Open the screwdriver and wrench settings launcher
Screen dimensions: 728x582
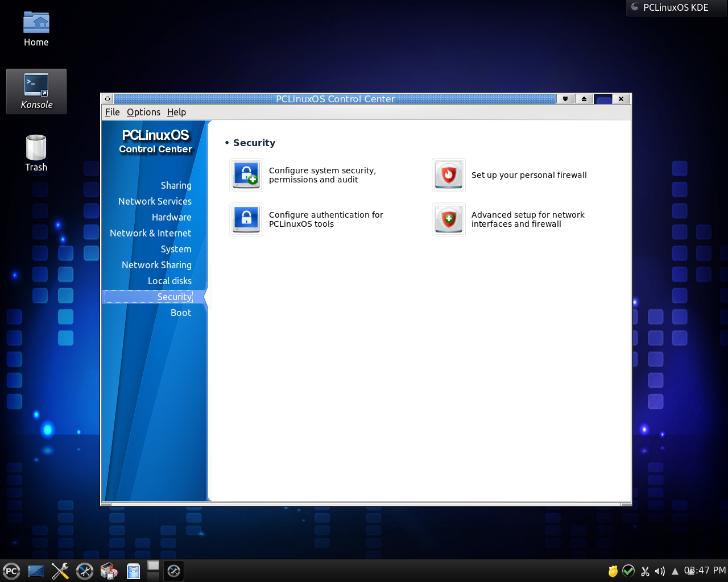[60, 571]
